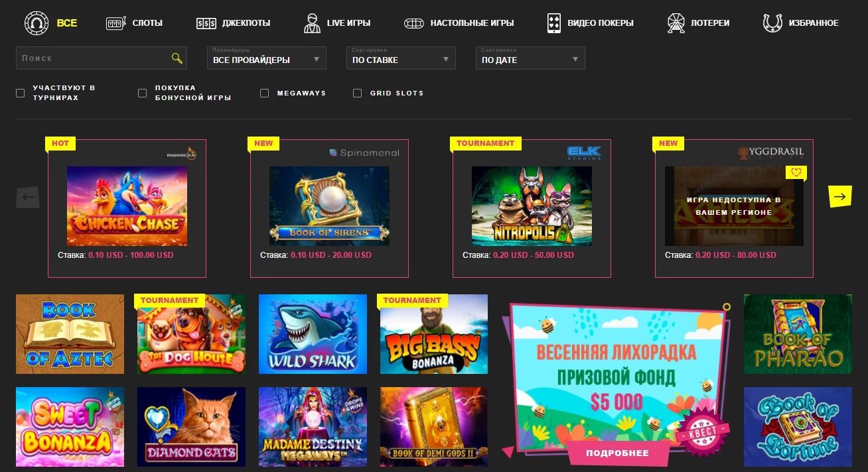868x472 pixels.
Task: Open the ПО СТАВКЕ sorting dropdown
Action: pyautogui.click(x=401, y=58)
